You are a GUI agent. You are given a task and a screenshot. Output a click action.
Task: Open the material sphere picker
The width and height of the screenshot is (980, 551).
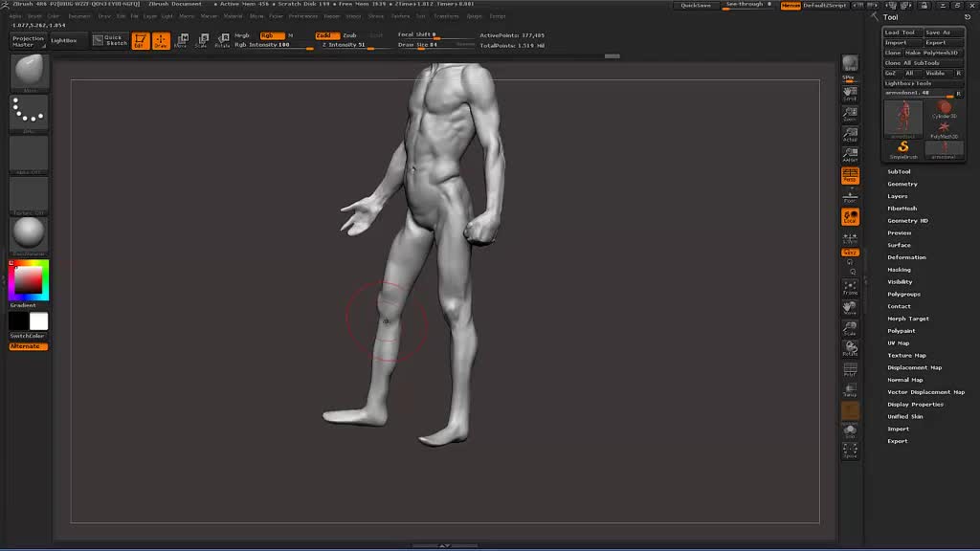tap(29, 236)
